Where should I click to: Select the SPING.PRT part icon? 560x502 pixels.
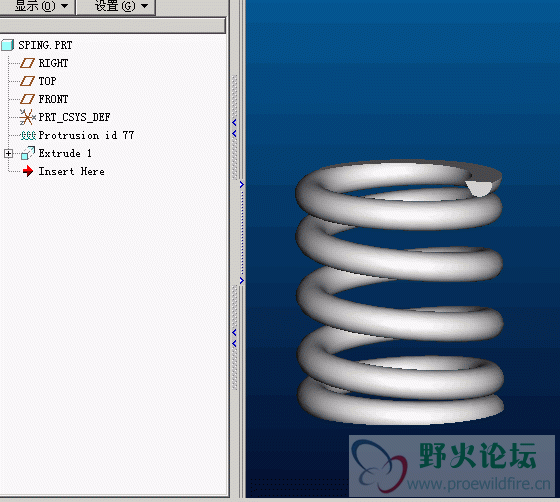coord(8,45)
